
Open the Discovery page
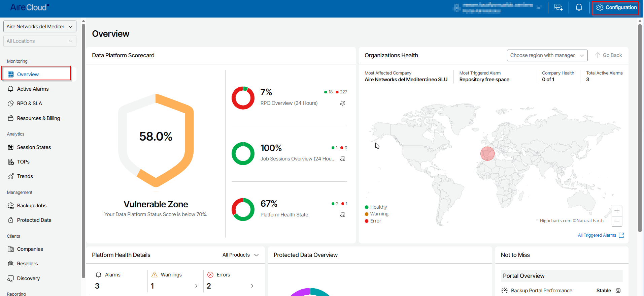pyautogui.click(x=28, y=278)
